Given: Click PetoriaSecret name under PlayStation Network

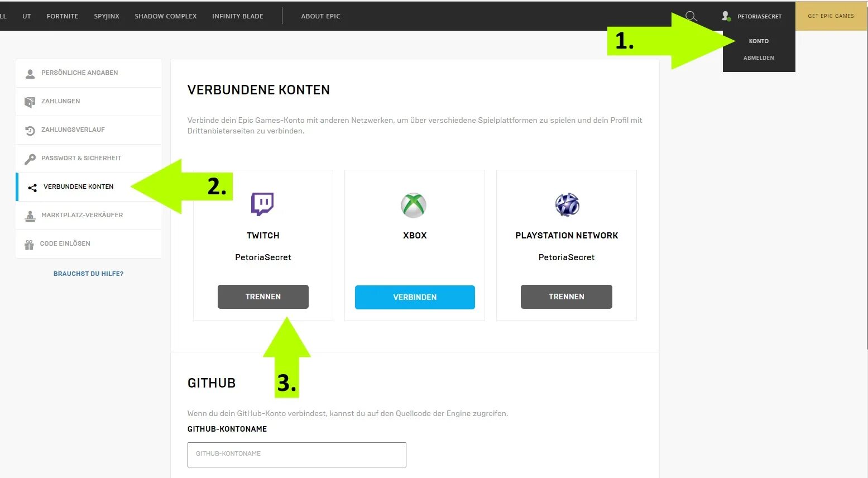Looking at the screenshot, I should (x=567, y=257).
